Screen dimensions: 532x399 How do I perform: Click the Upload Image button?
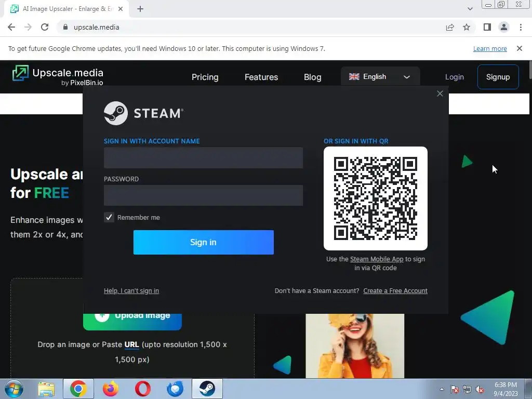point(132,322)
